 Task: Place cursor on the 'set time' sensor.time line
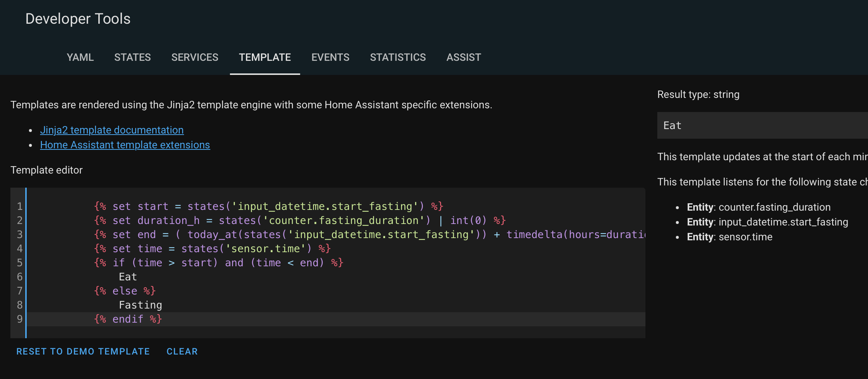[x=212, y=249]
